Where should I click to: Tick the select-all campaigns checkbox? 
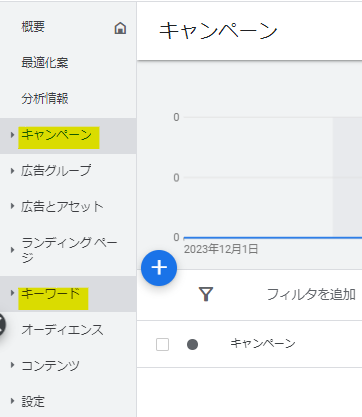point(162,344)
